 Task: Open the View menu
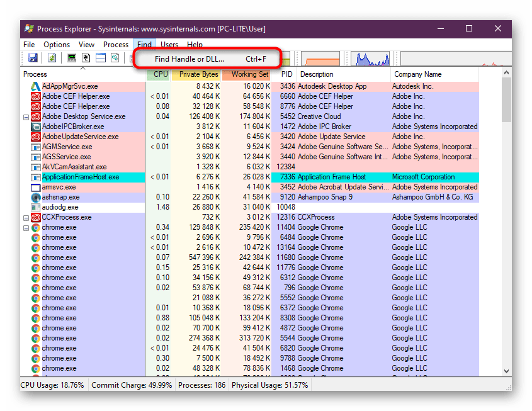pos(86,45)
